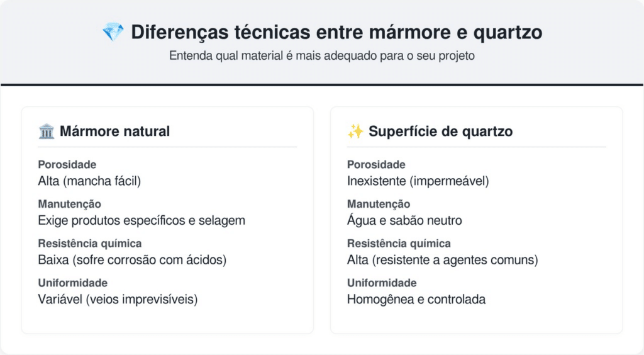This screenshot has height=355, width=644.
Task: Click the "Alta (mancha fácil)" value
Action: tap(89, 181)
